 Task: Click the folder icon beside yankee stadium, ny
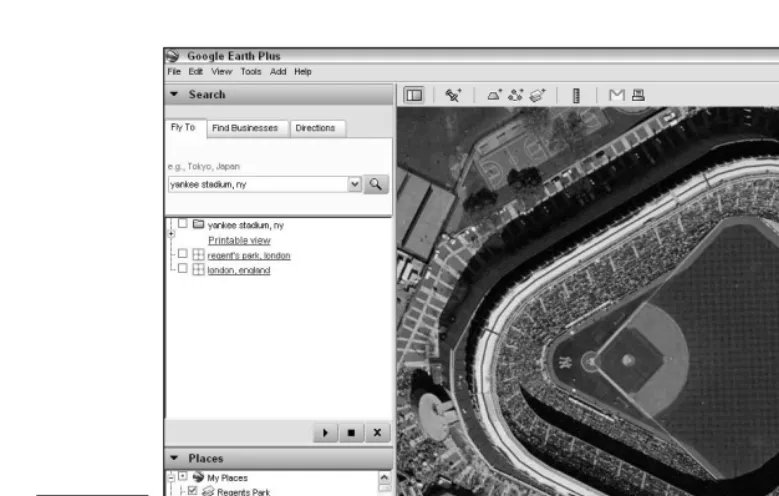point(198,224)
